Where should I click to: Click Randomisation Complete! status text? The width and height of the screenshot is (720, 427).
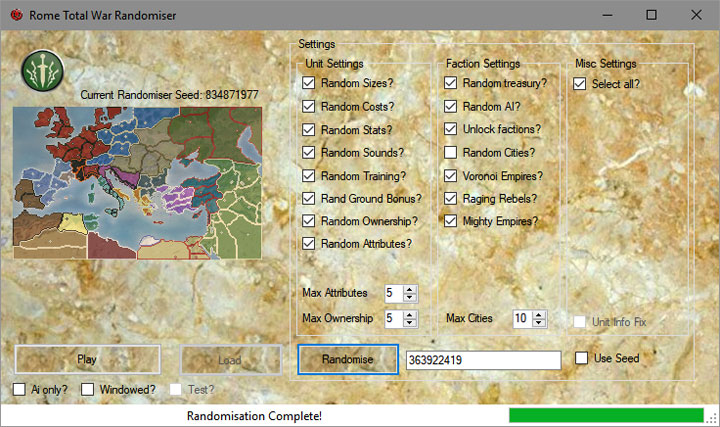click(x=254, y=416)
